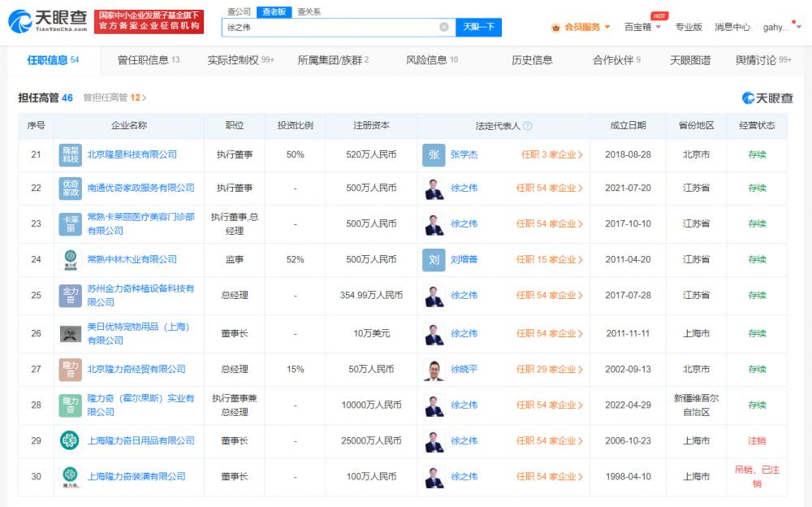This screenshot has width=812, height=507.
Task: Select the 查老板 search tab
Action: pyautogui.click(x=274, y=11)
